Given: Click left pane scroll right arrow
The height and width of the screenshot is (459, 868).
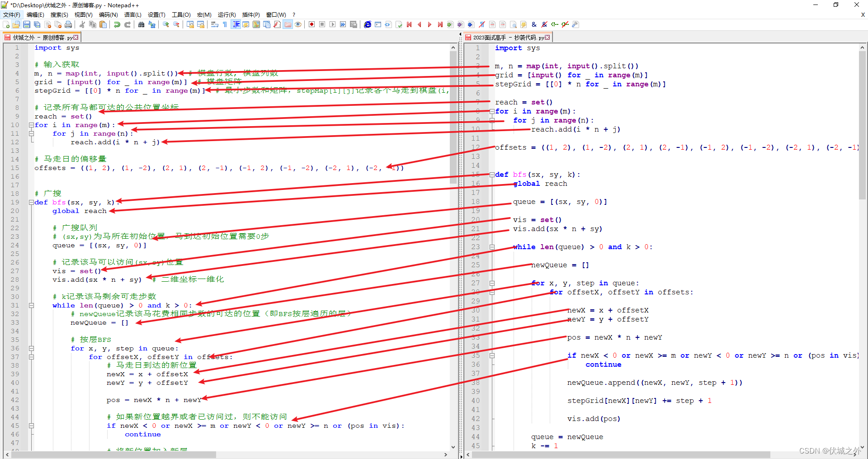Looking at the screenshot, I should (446, 454).
